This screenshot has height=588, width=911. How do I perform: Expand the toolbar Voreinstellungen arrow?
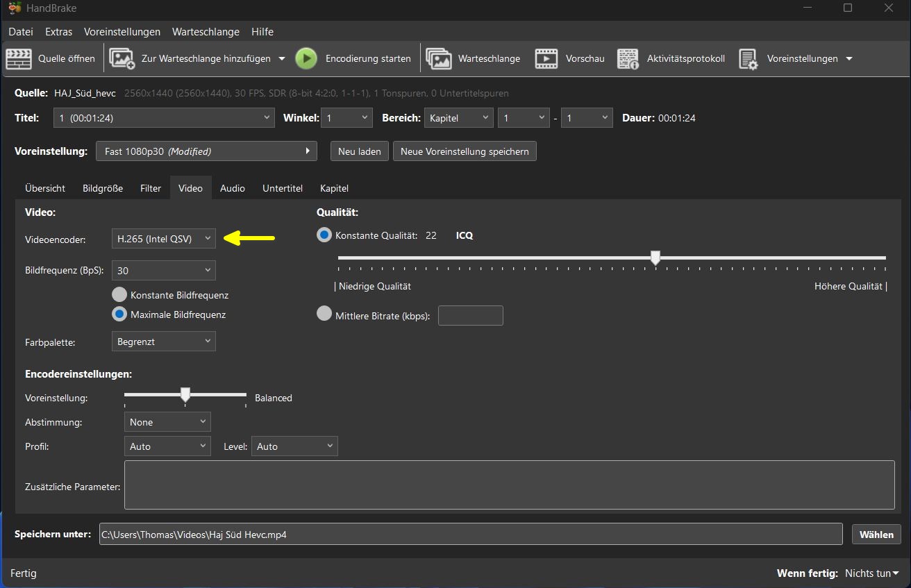pos(849,59)
